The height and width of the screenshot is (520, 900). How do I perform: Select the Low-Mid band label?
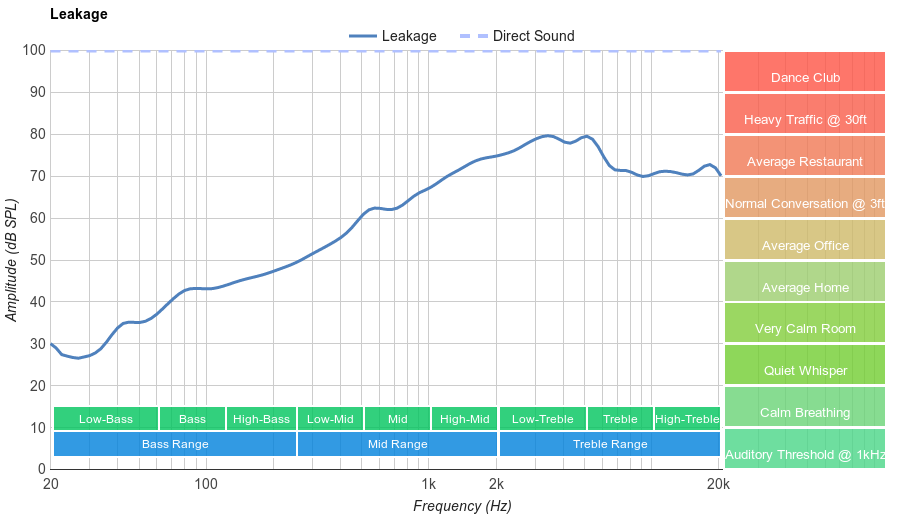(x=330, y=419)
